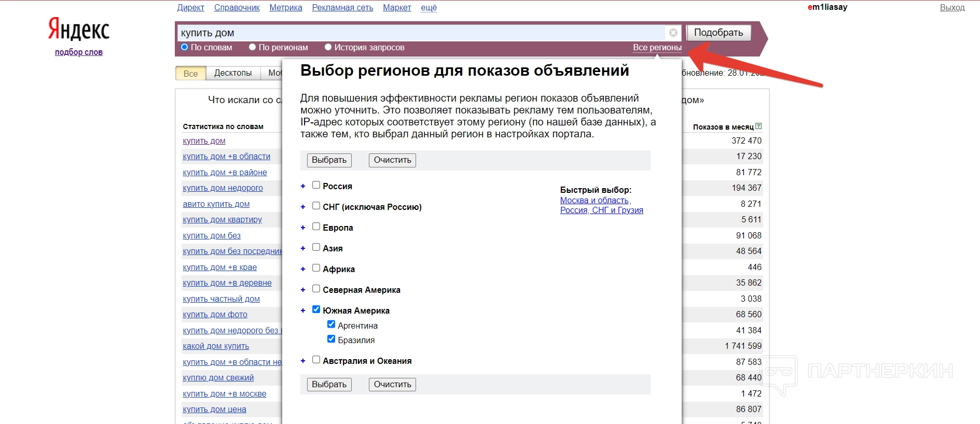Switch to the Десктопы tab

coord(233,73)
